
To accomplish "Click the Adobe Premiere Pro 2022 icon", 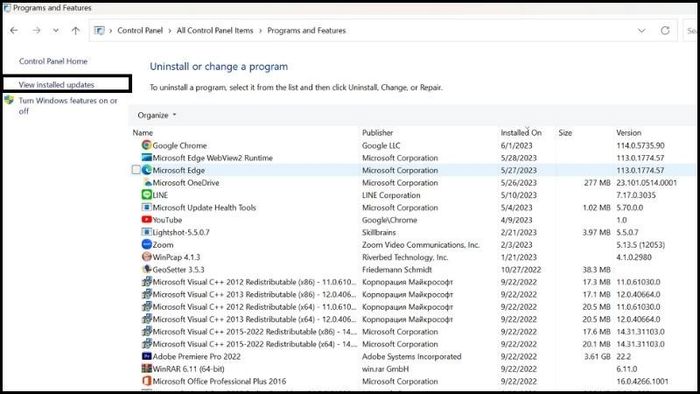I will tap(146, 356).
